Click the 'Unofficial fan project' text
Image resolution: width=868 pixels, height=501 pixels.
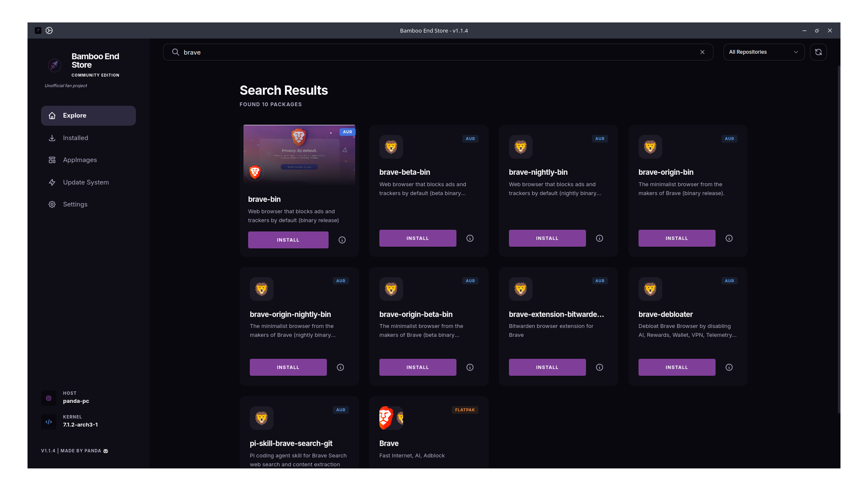(66, 86)
